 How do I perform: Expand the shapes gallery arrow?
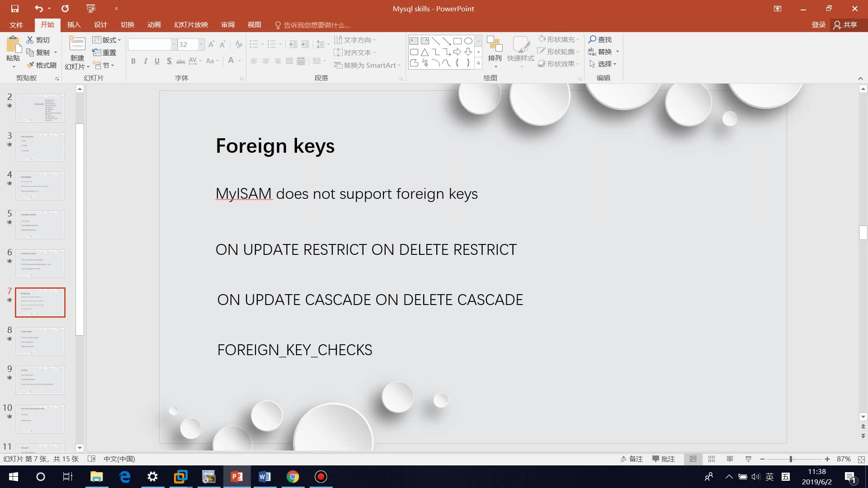[478, 64]
